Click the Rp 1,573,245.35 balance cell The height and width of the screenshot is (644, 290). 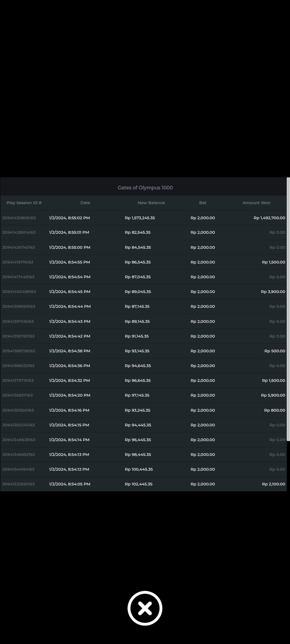(140, 218)
